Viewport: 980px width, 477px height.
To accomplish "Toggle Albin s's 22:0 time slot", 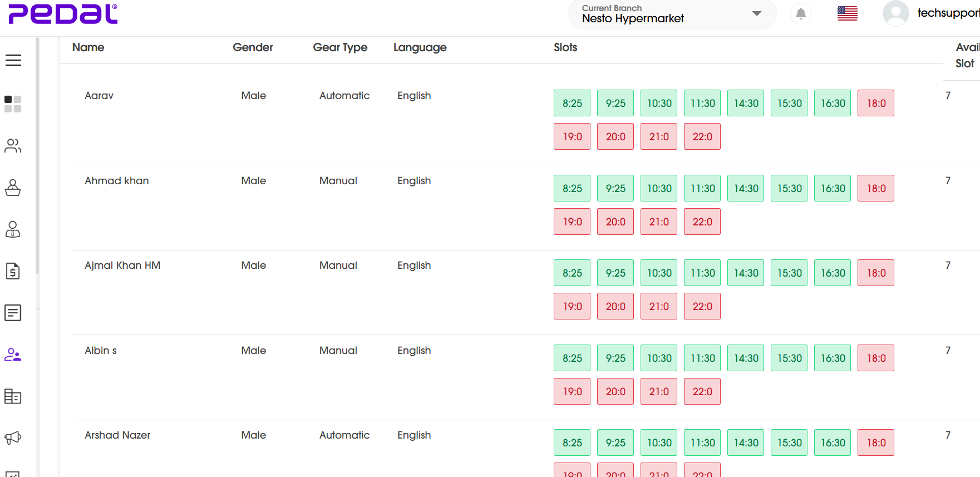I will pyautogui.click(x=702, y=391).
